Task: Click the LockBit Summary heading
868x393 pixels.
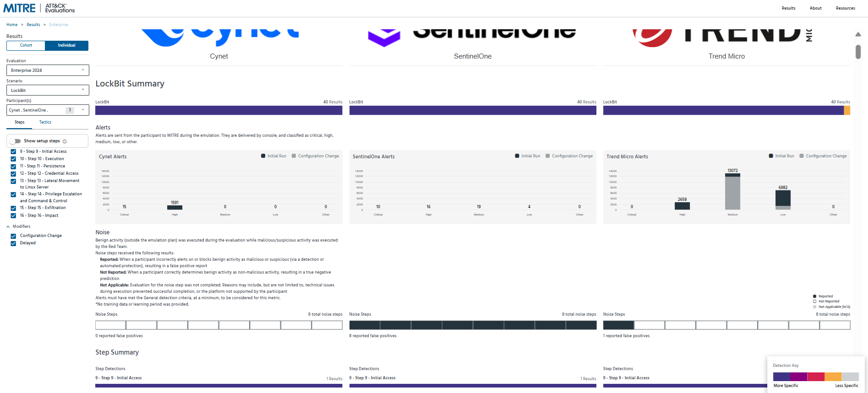Action: 130,84
